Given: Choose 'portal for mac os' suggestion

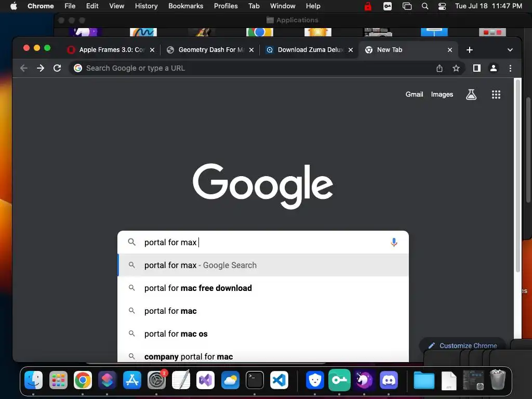Looking at the screenshot, I should (x=263, y=334).
